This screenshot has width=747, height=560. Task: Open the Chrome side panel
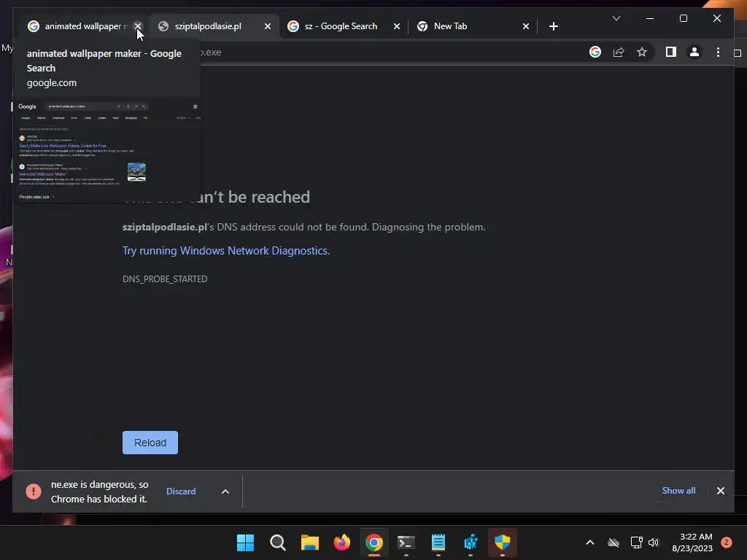[671, 52]
